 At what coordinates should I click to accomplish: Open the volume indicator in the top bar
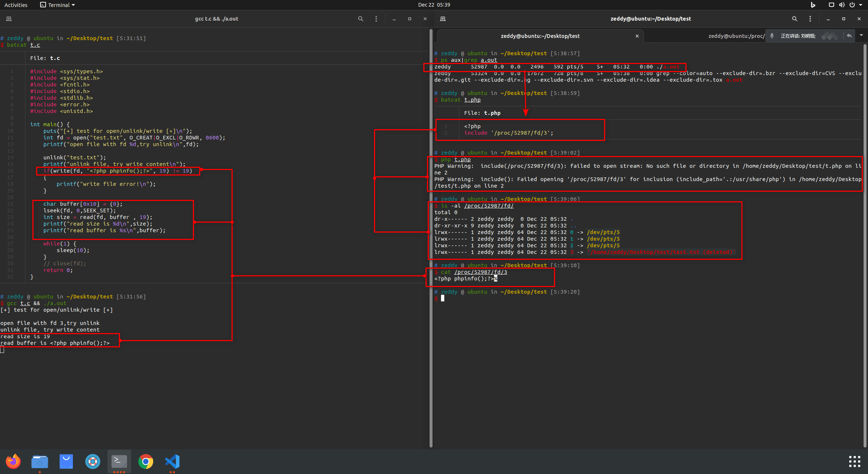[841, 5]
